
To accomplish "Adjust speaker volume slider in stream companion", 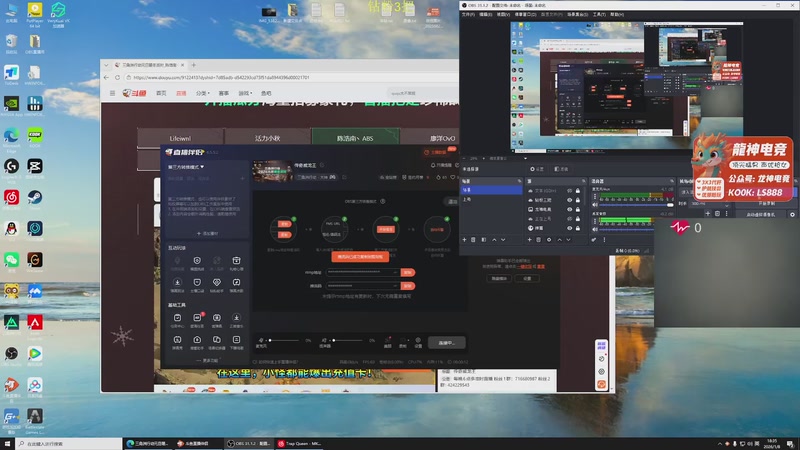I will point(348,340).
